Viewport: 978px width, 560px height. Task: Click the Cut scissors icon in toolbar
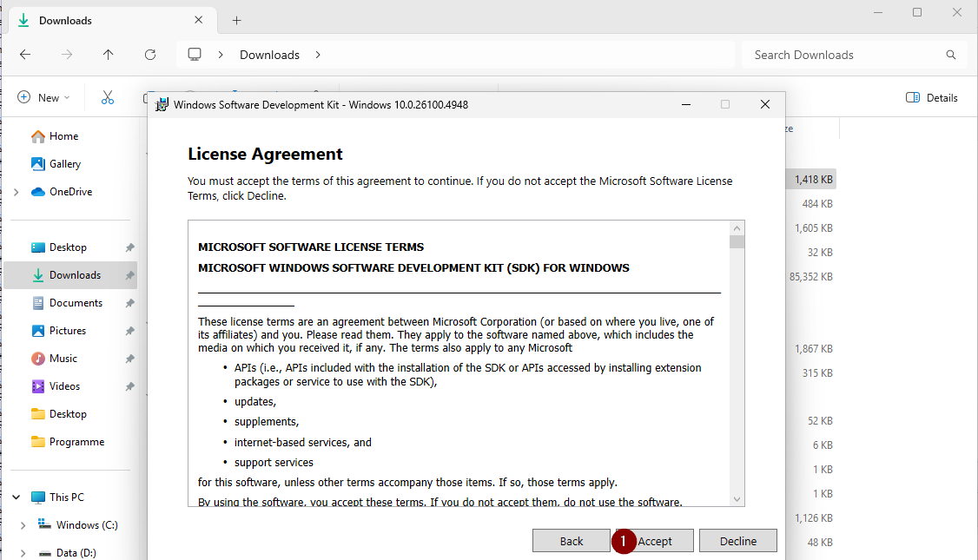[108, 97]
